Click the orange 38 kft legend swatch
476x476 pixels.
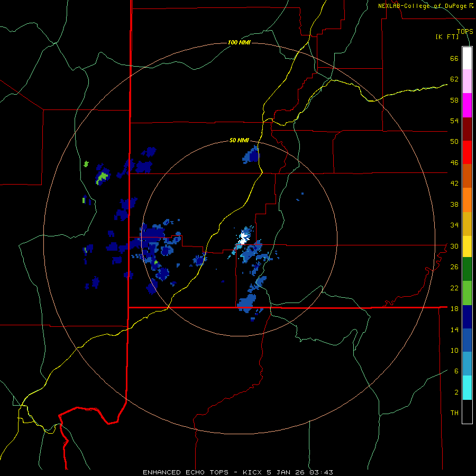[x=467, y=200]
